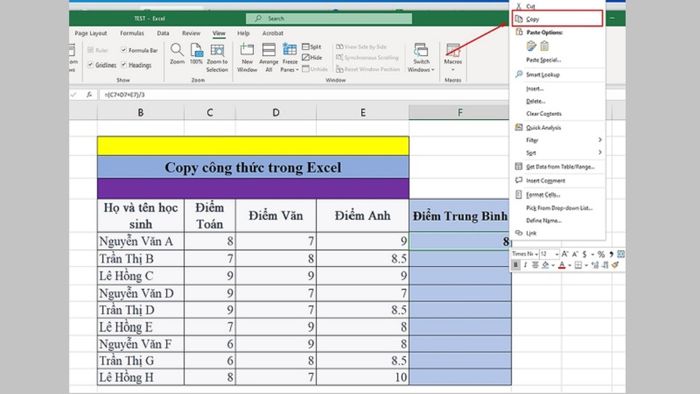Switch to the Formulas tab
Screen dimensions: 700x394
click(132, 33)
